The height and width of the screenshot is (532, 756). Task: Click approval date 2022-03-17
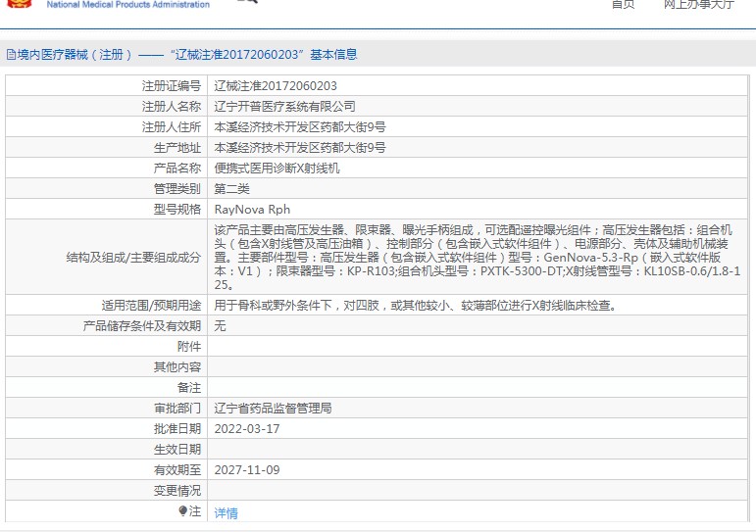click(x=247, y=429)
